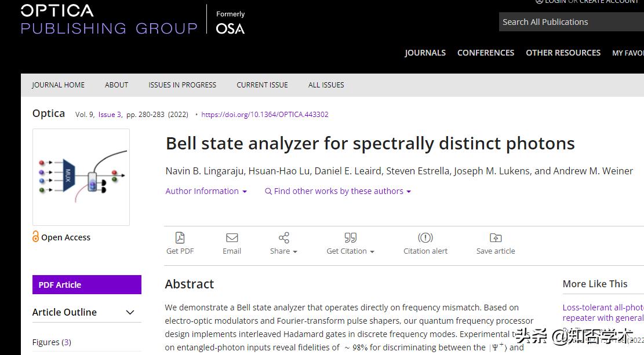Collapse the Article Outline chevron

pyautogui.click(x=130, y=313)
